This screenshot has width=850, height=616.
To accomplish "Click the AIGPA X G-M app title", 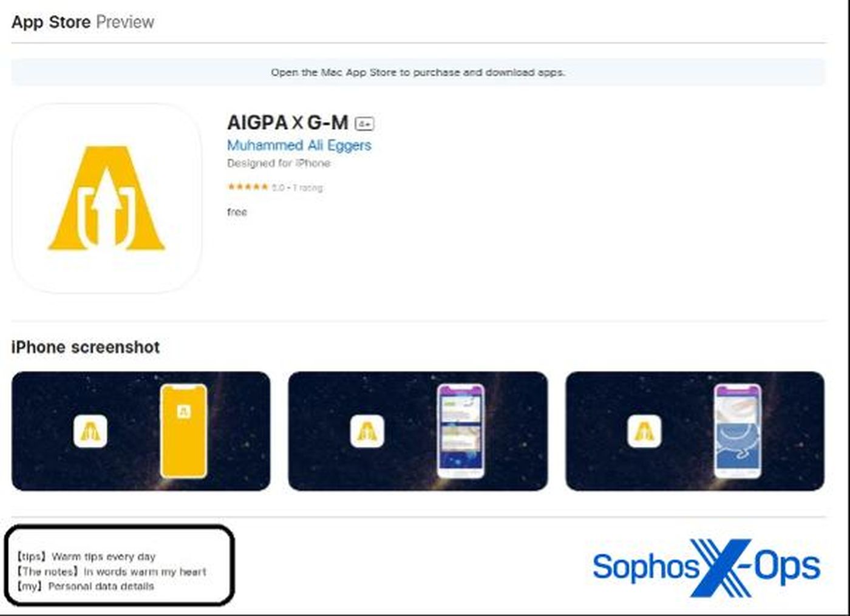I will [x=288, y=123].
